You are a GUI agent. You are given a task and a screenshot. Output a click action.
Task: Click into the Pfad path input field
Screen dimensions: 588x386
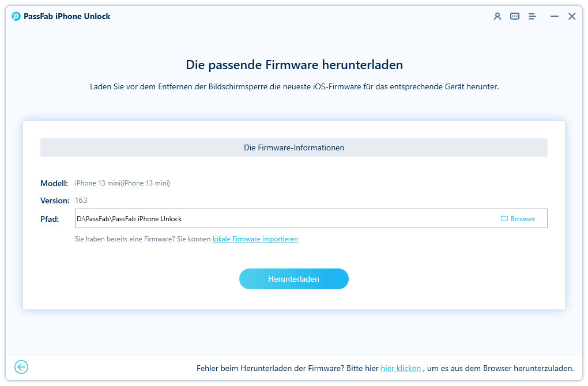[282, 219]
